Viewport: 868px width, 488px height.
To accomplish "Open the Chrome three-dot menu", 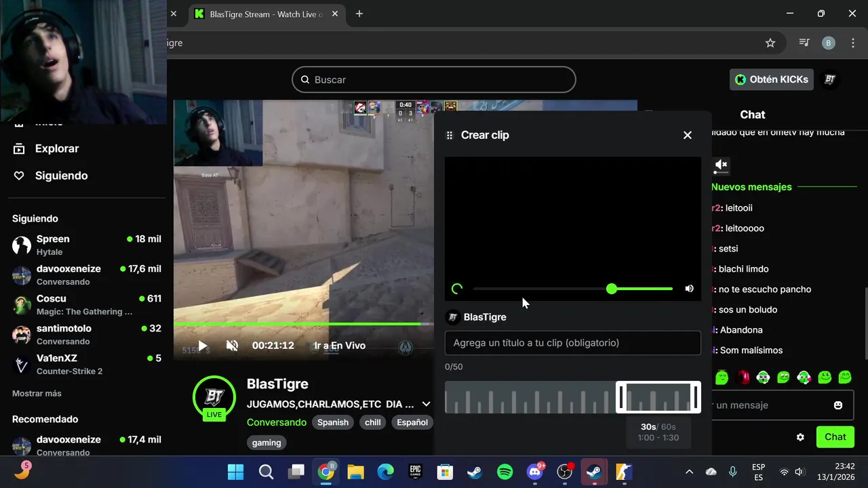I will click(x=853, y=43).
